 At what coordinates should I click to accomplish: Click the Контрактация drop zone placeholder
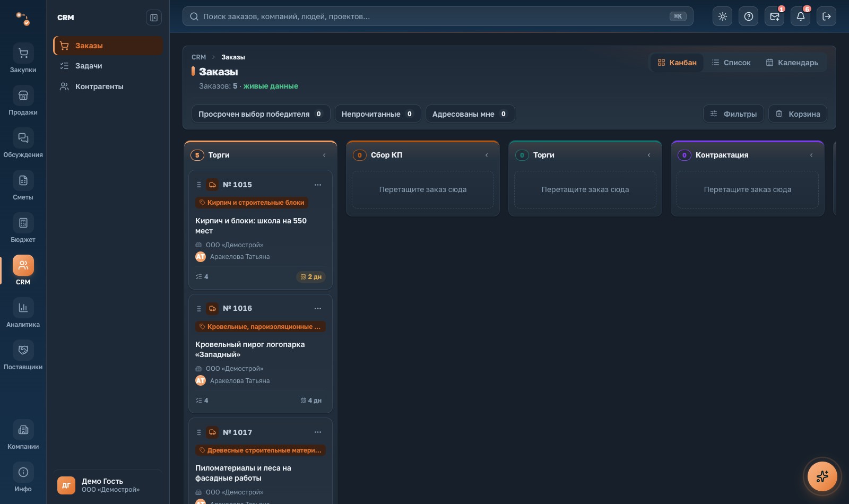pos(748,189)
